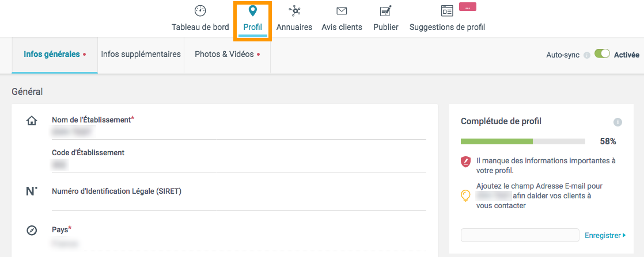
Task: Toggle the Auto-sync switch
Action: coord(602,54)
